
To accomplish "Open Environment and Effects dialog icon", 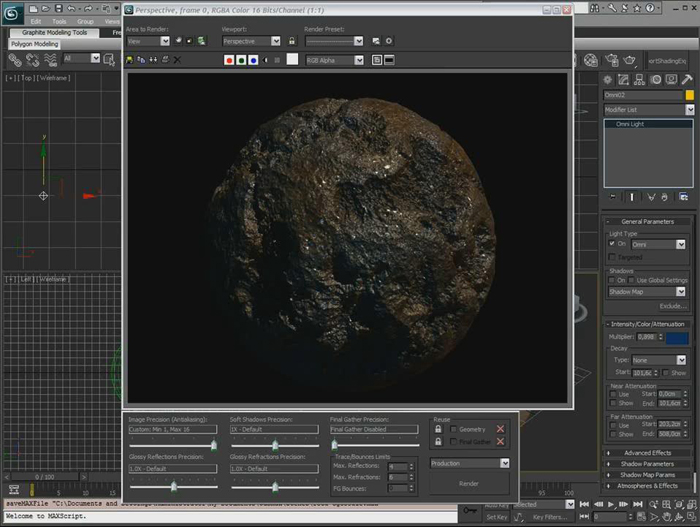I will [389, 41].
